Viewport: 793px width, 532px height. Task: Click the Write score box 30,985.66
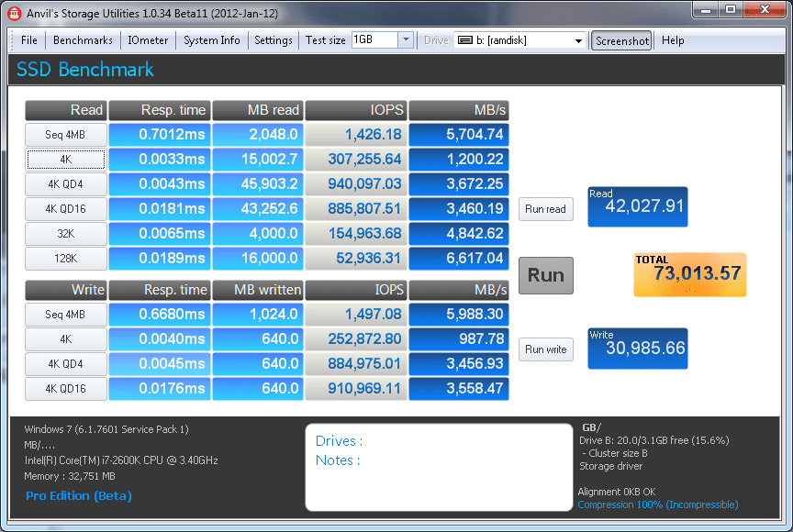tap(638, 349)
